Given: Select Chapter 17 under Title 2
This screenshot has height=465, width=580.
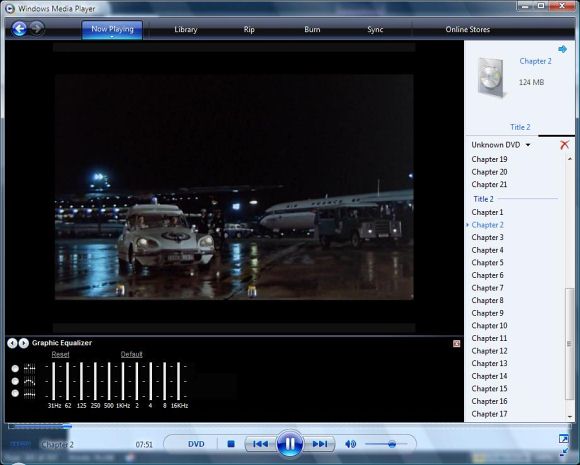Looking at the screenshot, I should [489, 414].
